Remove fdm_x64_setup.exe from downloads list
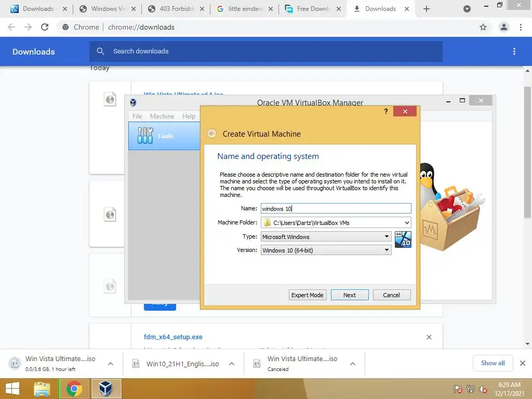The width and height of the screenshot is (532, 399). [x=429, y=337]
